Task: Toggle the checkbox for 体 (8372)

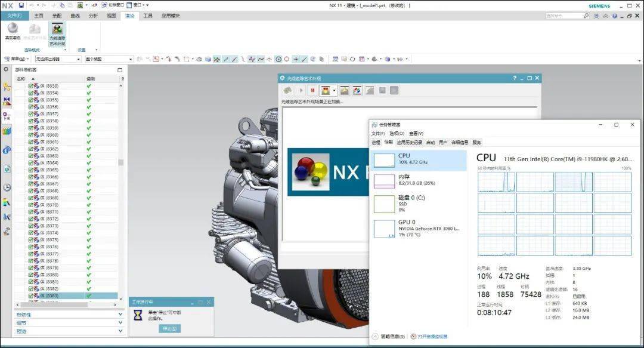Action: pos(31,219)
